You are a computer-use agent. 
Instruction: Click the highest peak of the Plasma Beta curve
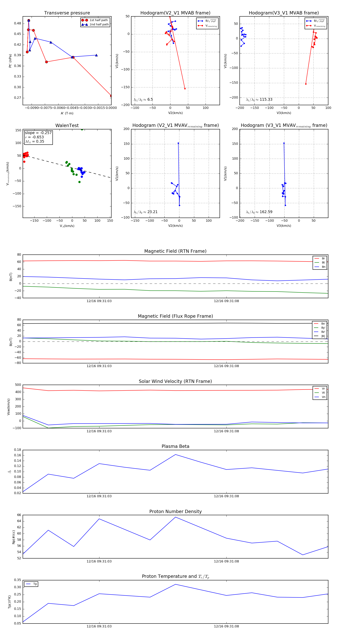pos(175,455)
